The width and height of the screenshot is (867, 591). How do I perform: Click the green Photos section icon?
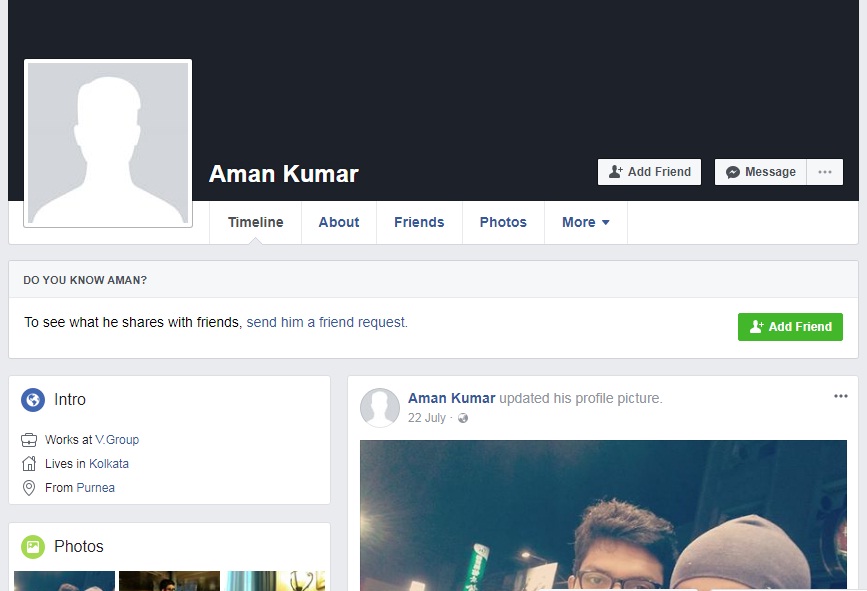tap(33, 547)
